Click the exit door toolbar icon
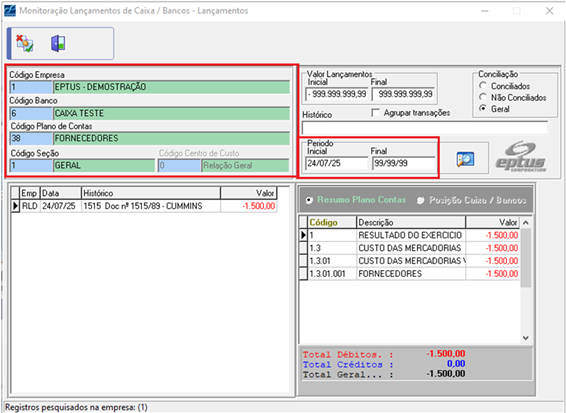Image resolution: width=566 pixels, height=413 pixels. tap(58, 43)
